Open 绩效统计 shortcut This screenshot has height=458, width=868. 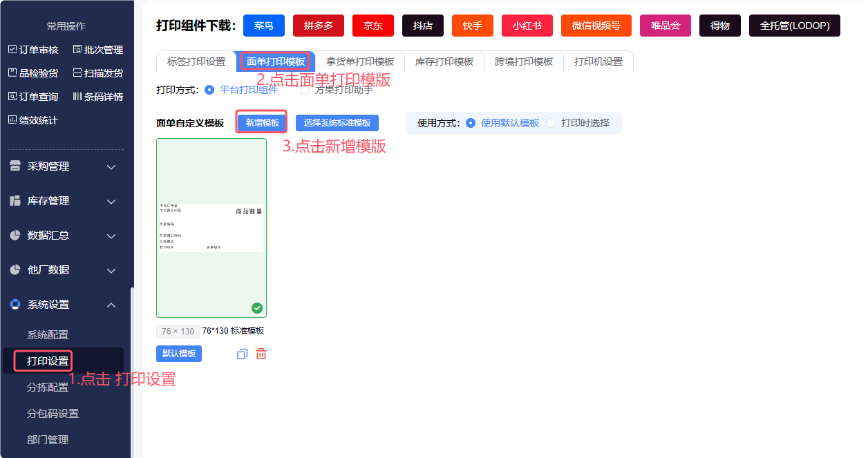coord(33,120)
